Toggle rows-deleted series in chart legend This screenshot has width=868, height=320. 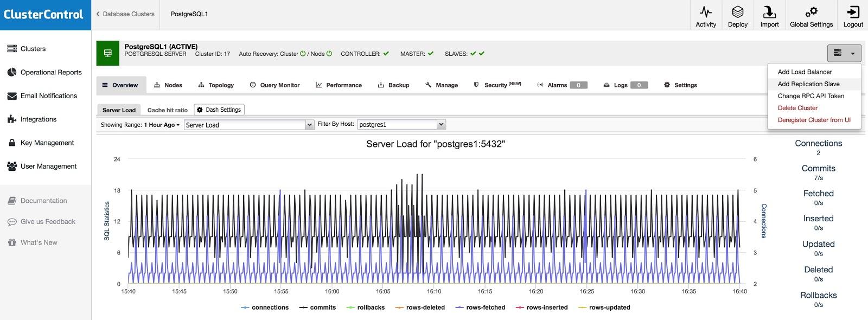click(420, 308)
